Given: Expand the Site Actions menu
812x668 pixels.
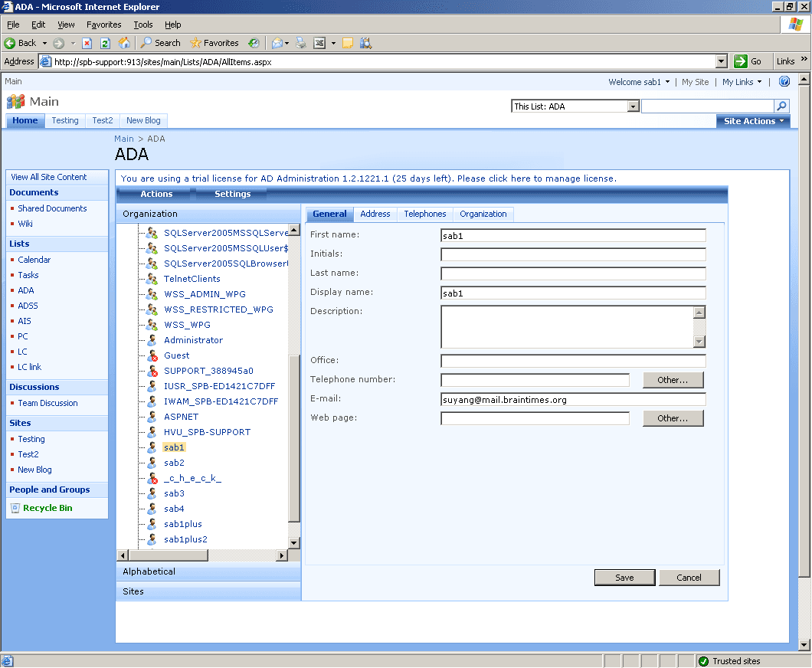Looking at the screenshot, I should [x=753, y=121].
